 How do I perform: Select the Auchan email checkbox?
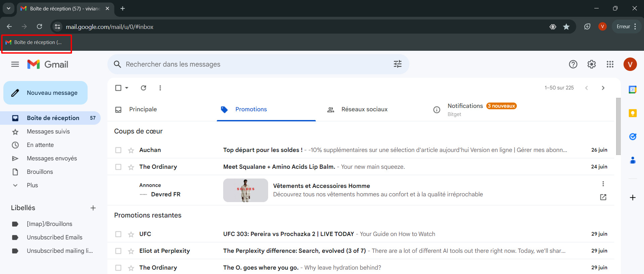pos(118,150)
